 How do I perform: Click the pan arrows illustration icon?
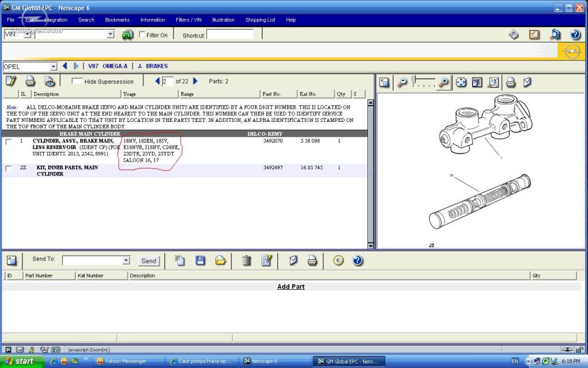(x=461, y=82)
